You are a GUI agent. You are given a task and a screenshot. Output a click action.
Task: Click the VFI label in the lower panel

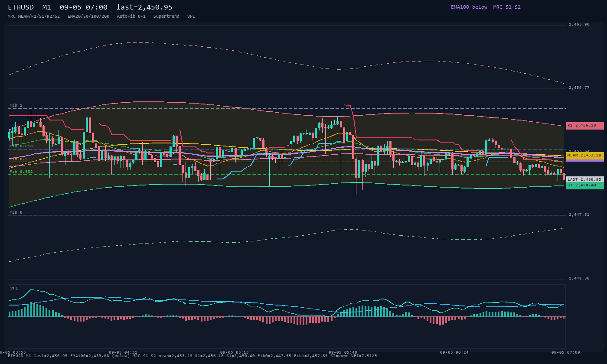(14, 288)
